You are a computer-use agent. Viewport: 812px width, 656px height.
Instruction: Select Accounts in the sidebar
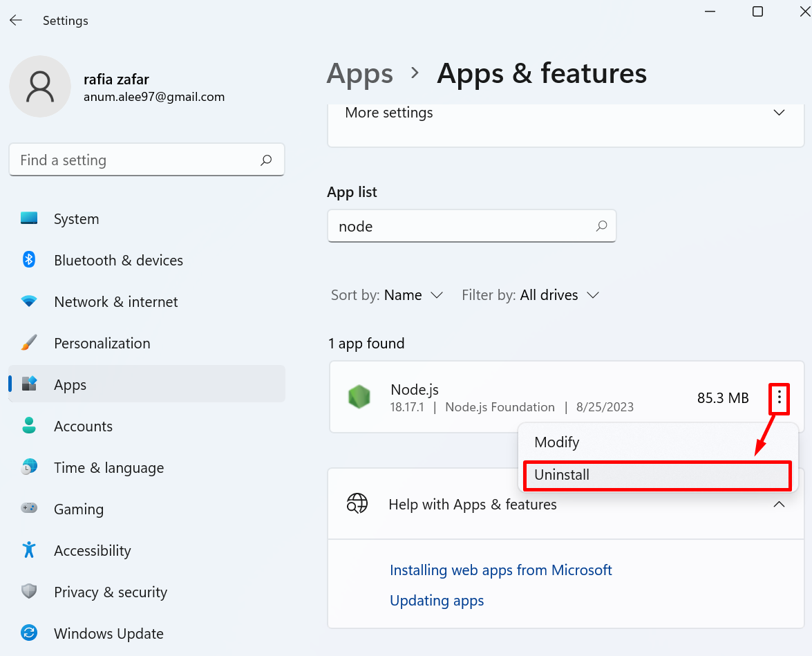(x=147, y=425)
